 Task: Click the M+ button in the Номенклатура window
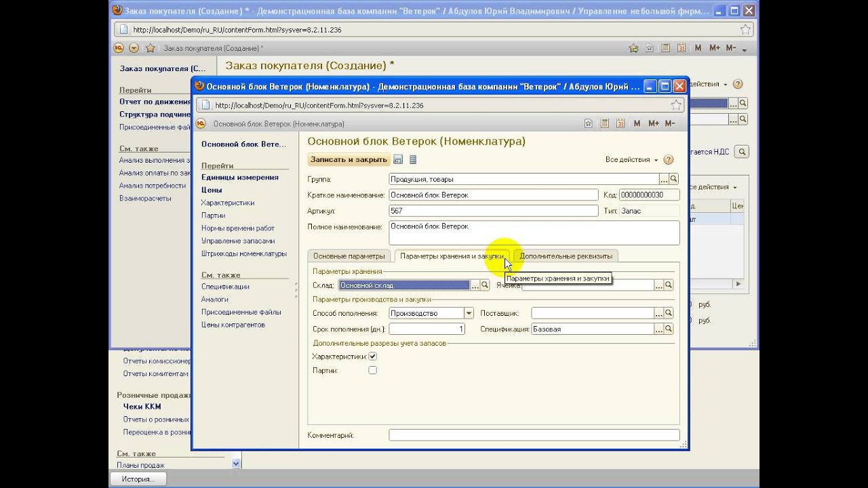pyautogui.click(x=654, y=123)
